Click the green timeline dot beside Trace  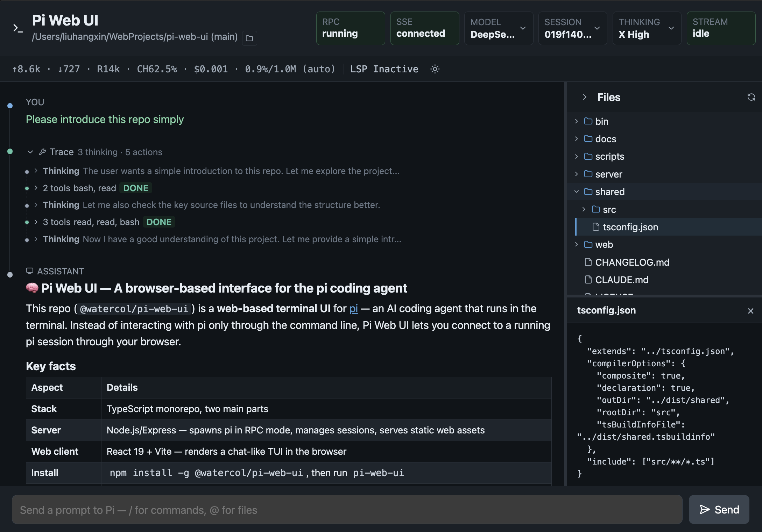[10, 151]
